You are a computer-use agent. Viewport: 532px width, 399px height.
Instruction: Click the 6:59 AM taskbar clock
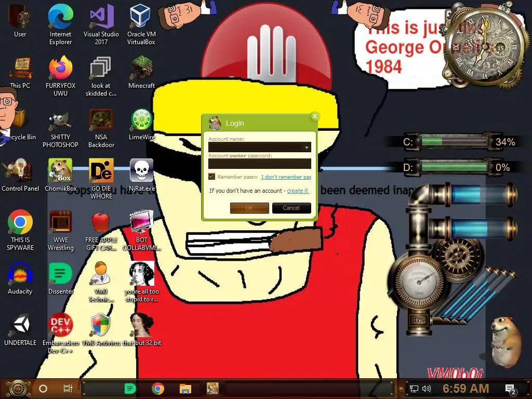coord(466,389)
